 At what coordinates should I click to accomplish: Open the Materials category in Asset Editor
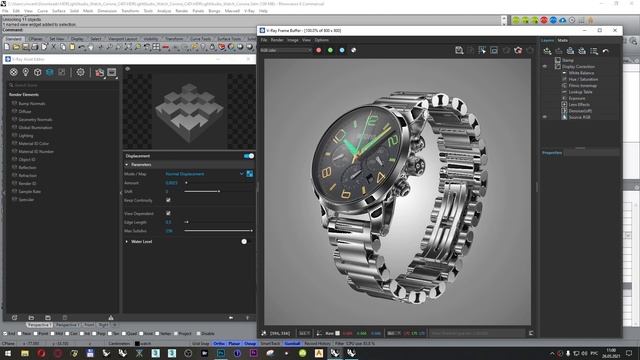[13, 72]
